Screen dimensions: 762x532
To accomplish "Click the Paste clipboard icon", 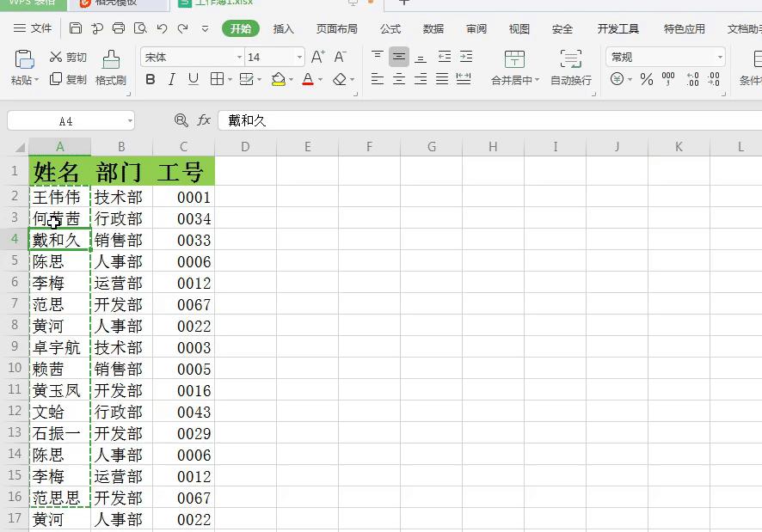I will (x=24, y=59).
